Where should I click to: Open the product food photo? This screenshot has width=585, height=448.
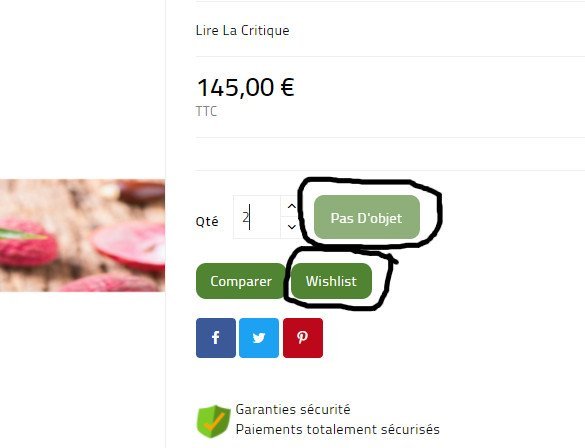pos(82,235)
